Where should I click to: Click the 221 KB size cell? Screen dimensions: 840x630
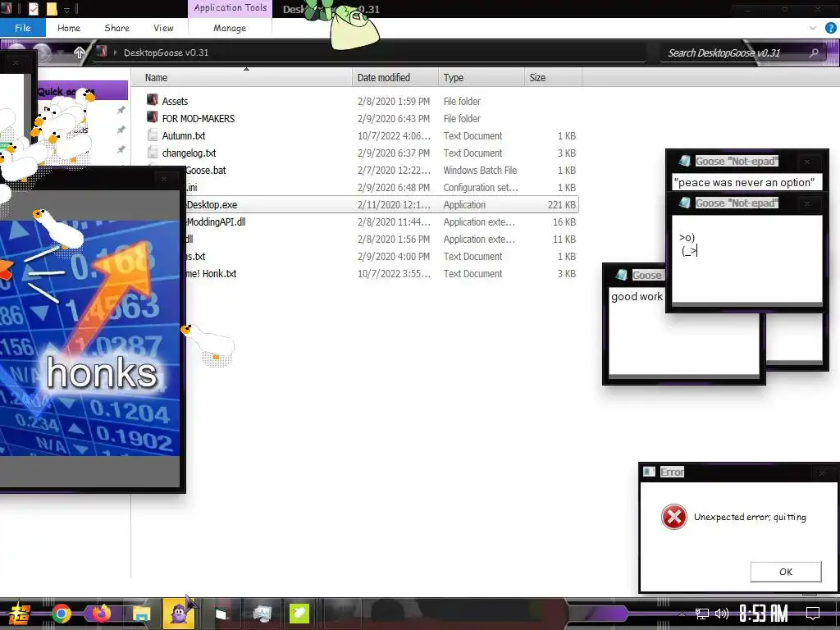coord(561,204)
